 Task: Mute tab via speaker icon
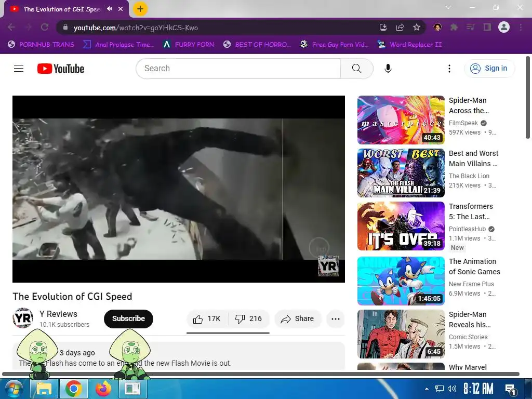coord(109,9)
